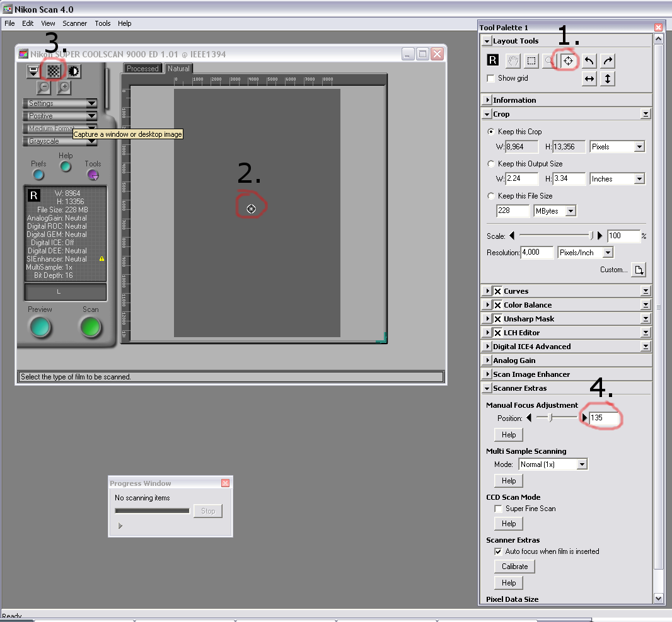Switch to the Processed tab

[x=142, y=69]
